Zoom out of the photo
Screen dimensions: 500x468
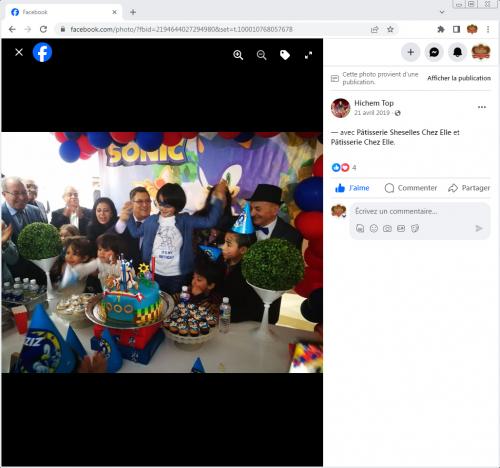pyautogui.click(x=261, y=55)
